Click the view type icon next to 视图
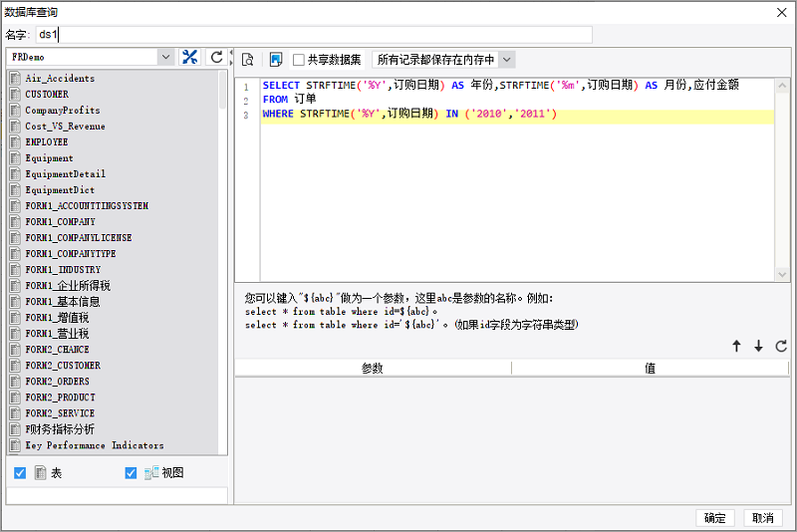Screen dimensions: 797x532 151,473
